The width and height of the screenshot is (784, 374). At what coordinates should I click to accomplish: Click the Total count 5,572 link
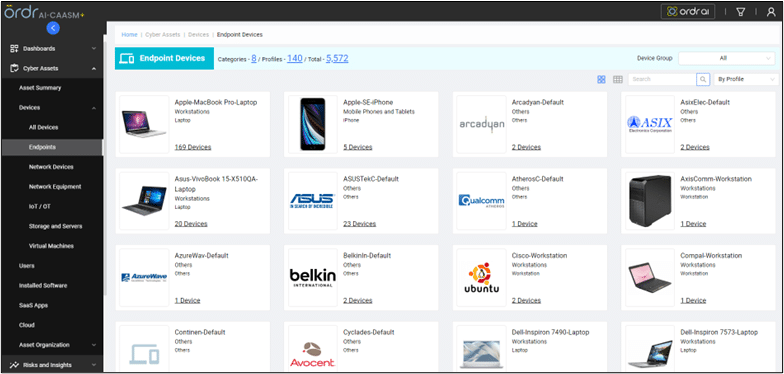point(338,58)
